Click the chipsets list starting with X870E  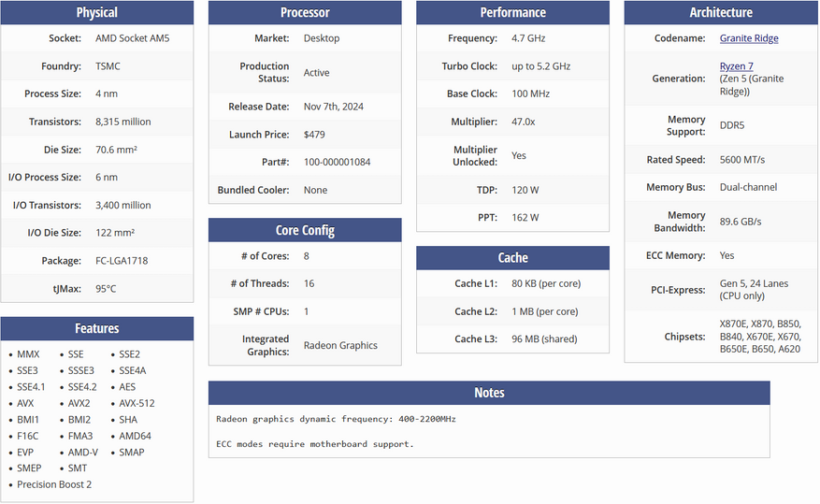(760, 337)
